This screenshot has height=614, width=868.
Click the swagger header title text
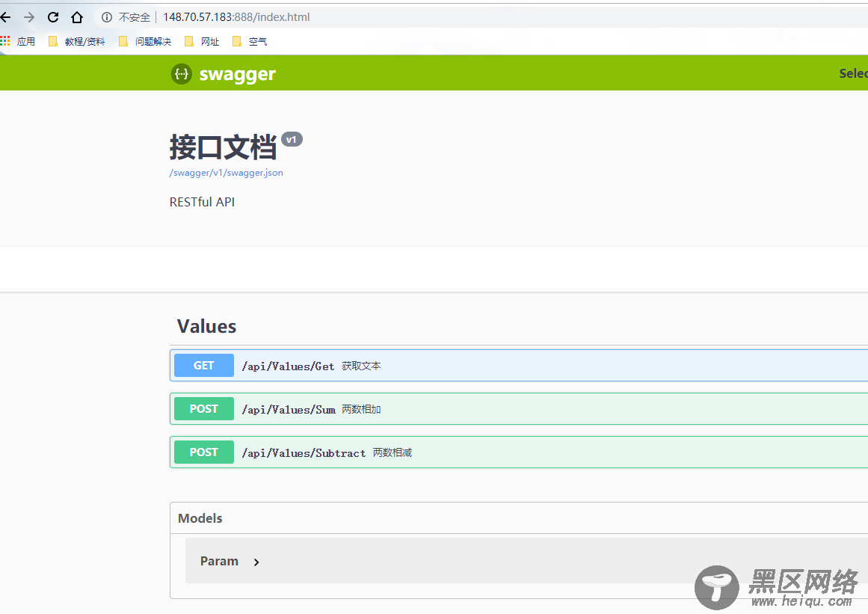coord(238,74)
